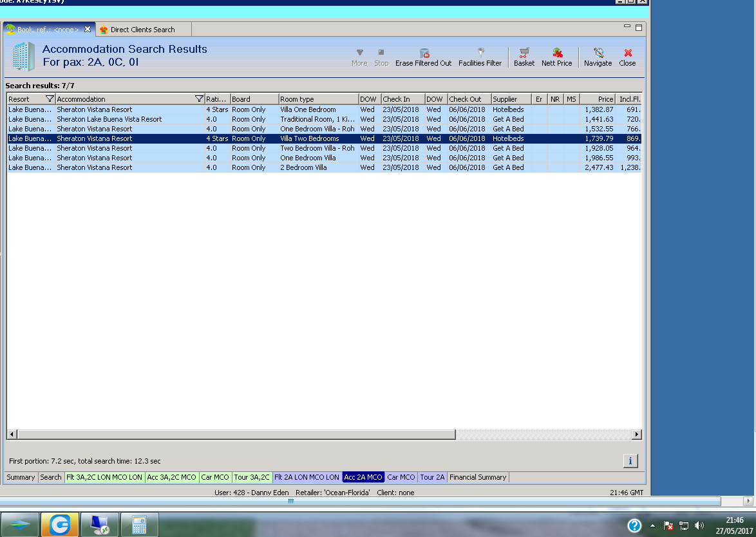Select Sheraton Lake Buena Vista Resort row
Viewport: 756px width, 537px height.
[324, 119]
